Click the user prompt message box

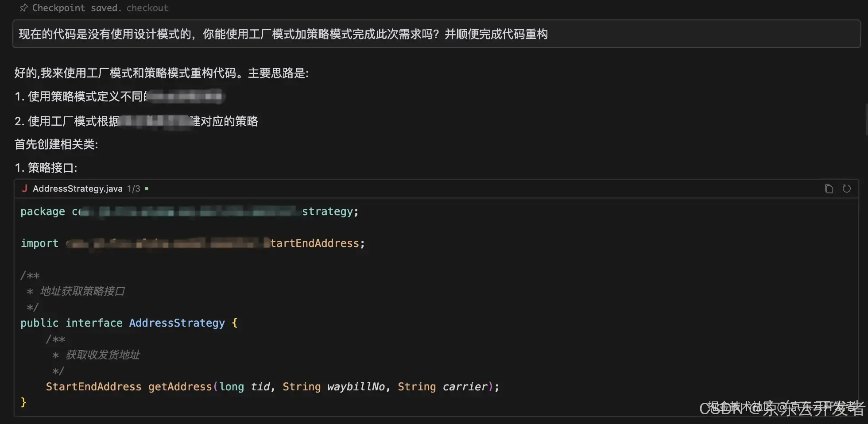pos(436,34)
